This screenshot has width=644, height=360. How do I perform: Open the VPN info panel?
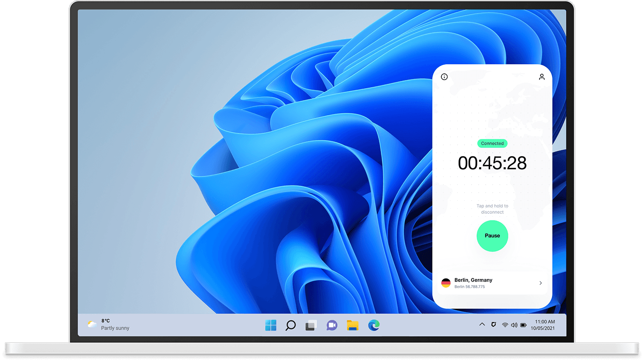coord(444,77)
